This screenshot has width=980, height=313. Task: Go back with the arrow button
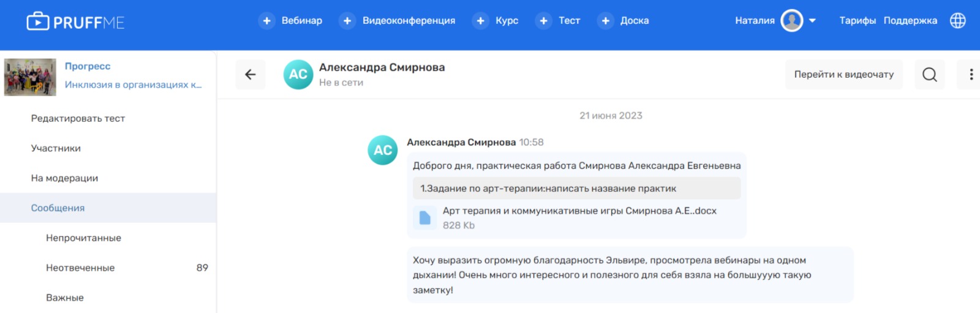pyautogui.click(x=251, y=75)
